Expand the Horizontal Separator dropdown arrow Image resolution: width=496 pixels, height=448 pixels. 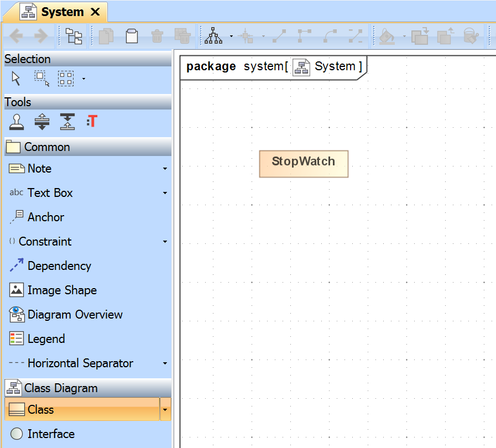(165, 363)
